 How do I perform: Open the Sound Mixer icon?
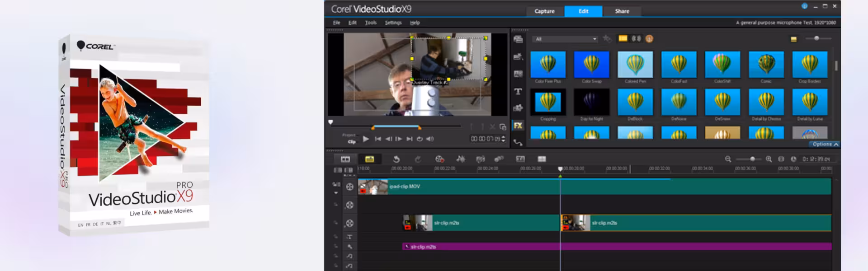(x=461, y=159)
